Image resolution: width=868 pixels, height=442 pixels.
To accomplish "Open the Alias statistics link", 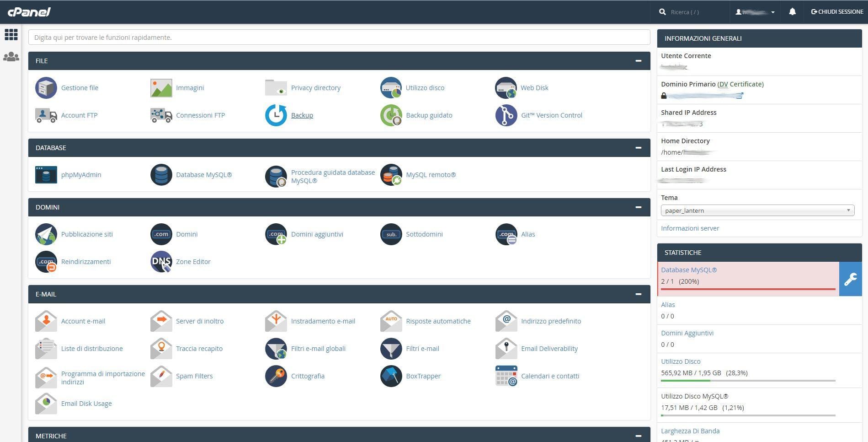I will [x=668, y=305].
